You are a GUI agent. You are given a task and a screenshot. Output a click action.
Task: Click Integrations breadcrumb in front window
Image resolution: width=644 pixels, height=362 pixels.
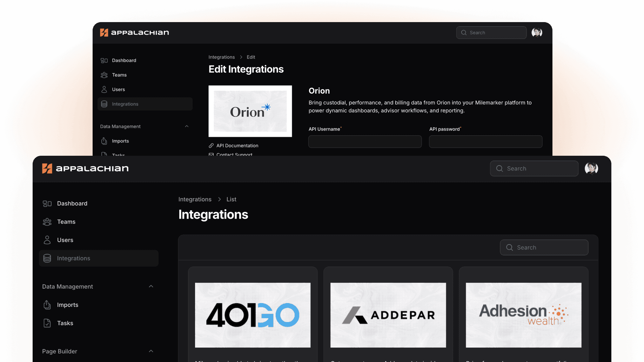coord(195,199)
